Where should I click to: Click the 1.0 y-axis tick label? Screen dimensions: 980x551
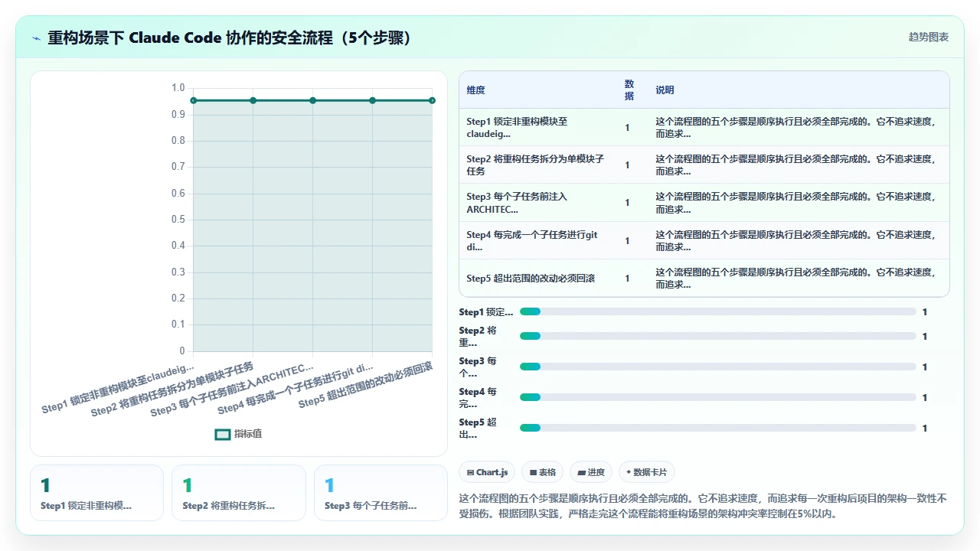pyautogui.click(x=178, y=88)
